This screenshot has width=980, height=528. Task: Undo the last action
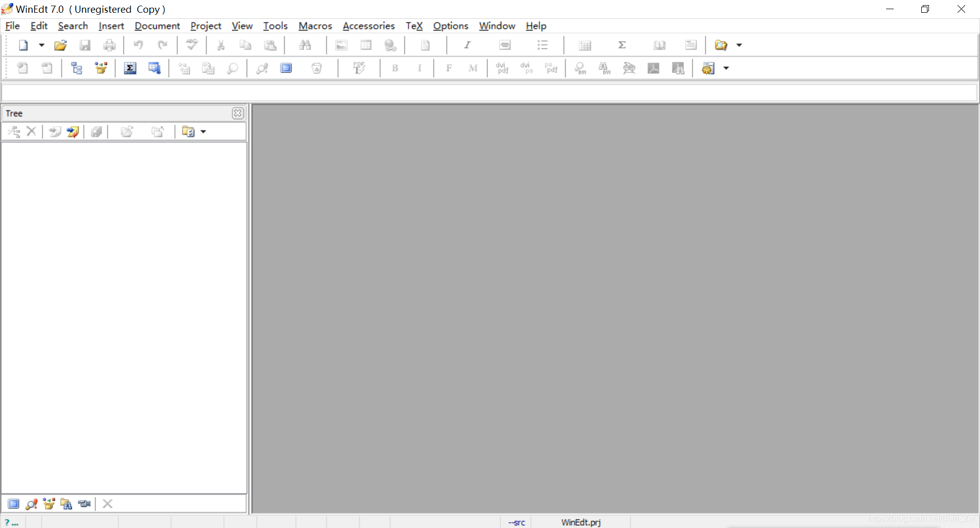point(138,45)
